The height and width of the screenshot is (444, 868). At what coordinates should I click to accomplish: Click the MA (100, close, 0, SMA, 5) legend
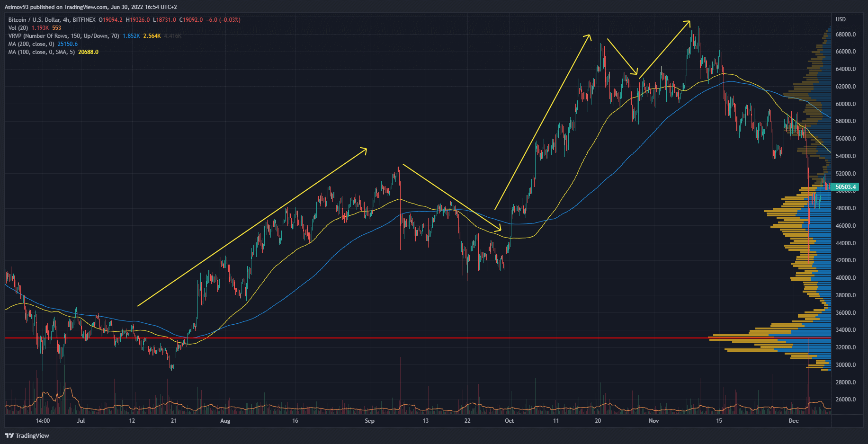[41, 52]
